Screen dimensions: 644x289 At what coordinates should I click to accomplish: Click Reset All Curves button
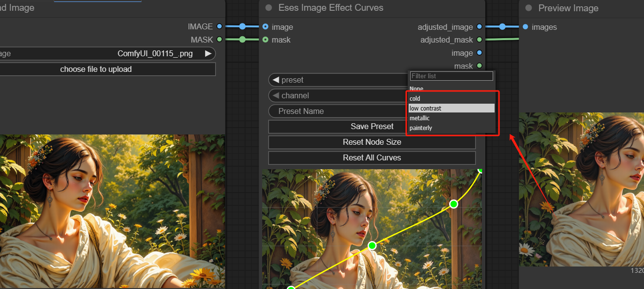click(372, 158)
